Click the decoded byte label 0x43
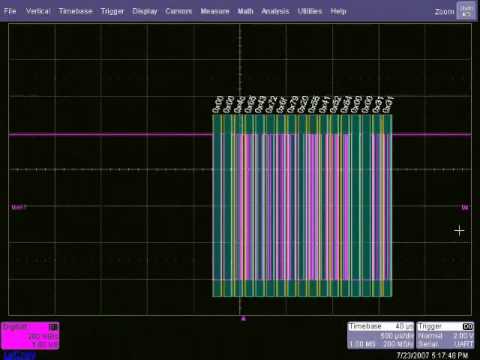The width and height of the screenshot is (480, 360). click(261, 105)
